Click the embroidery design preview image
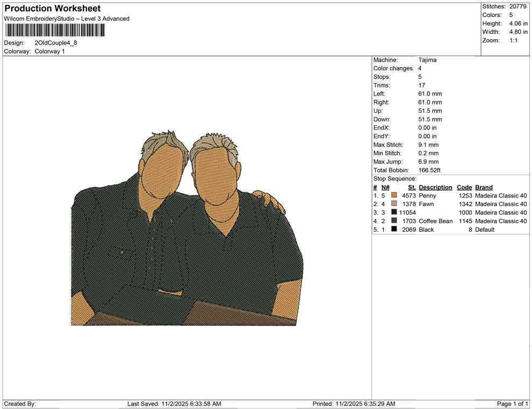Image resolution: width=532 pixels, height=409 pixels. pyautogui.click(x=187, y=228)
